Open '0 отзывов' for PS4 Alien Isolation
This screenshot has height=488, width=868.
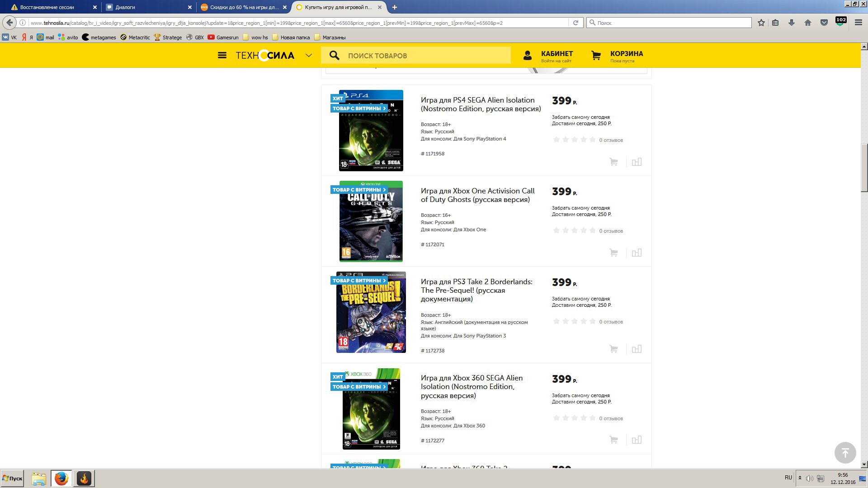(611, 140)
